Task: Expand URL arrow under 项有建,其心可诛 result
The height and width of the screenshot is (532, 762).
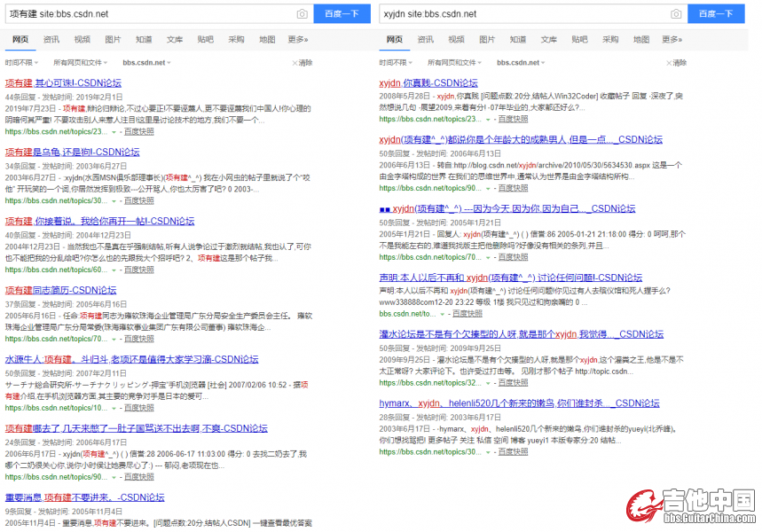Action: [114, 132]
